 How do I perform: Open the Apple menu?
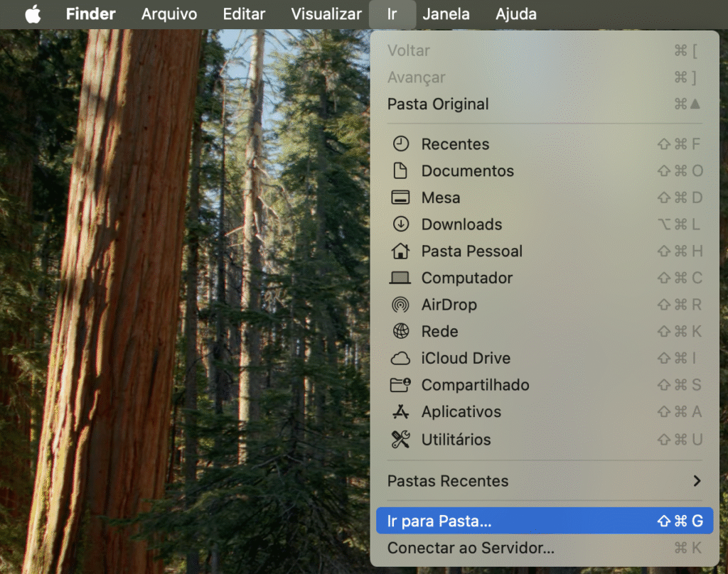pyautogui.click(x=33, y=14)
